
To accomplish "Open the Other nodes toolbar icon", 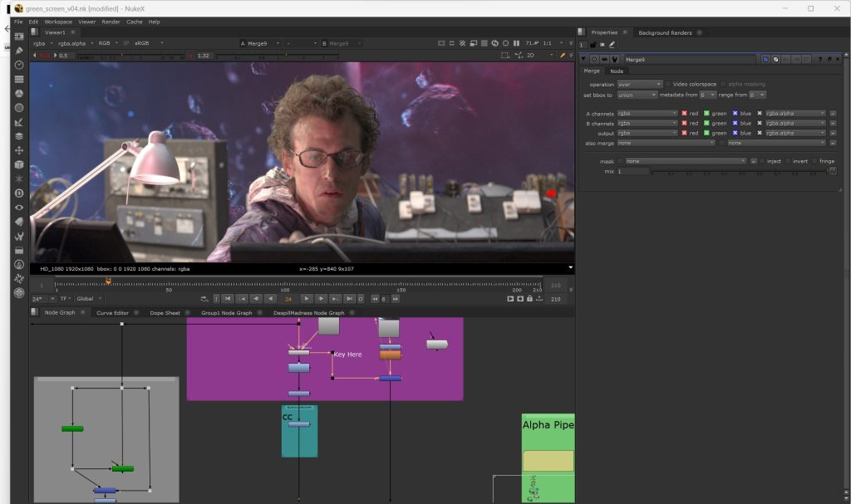I will pos(19,250).
